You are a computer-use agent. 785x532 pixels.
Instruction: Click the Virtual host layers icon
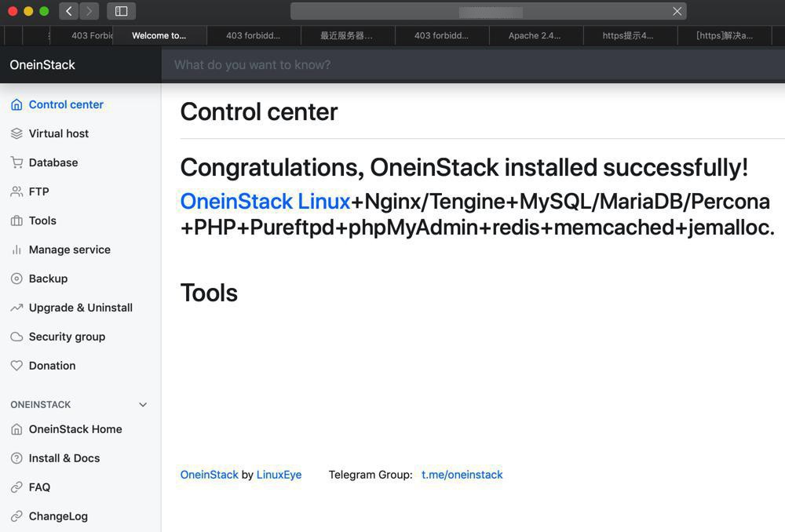16,133
